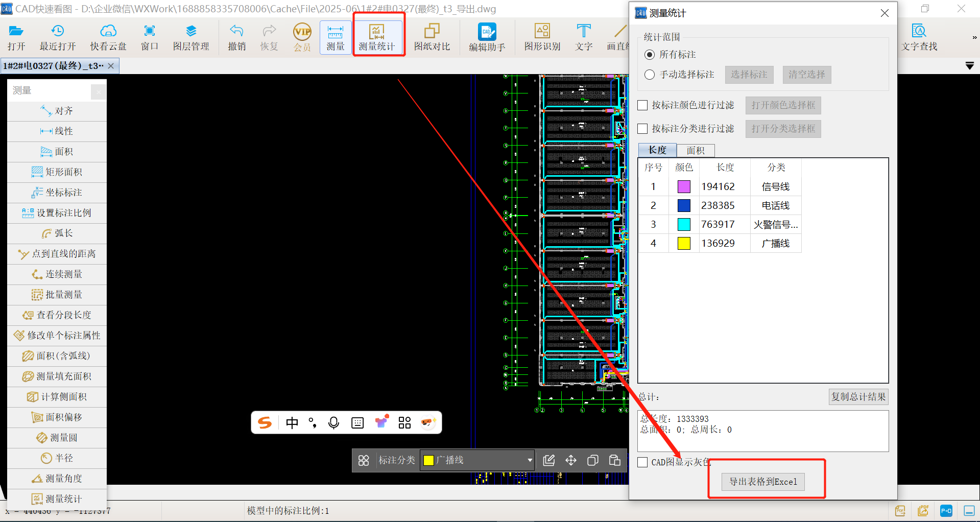Choose 对齐 aligned measurement
980x522 pixels.
coord(57,111)
